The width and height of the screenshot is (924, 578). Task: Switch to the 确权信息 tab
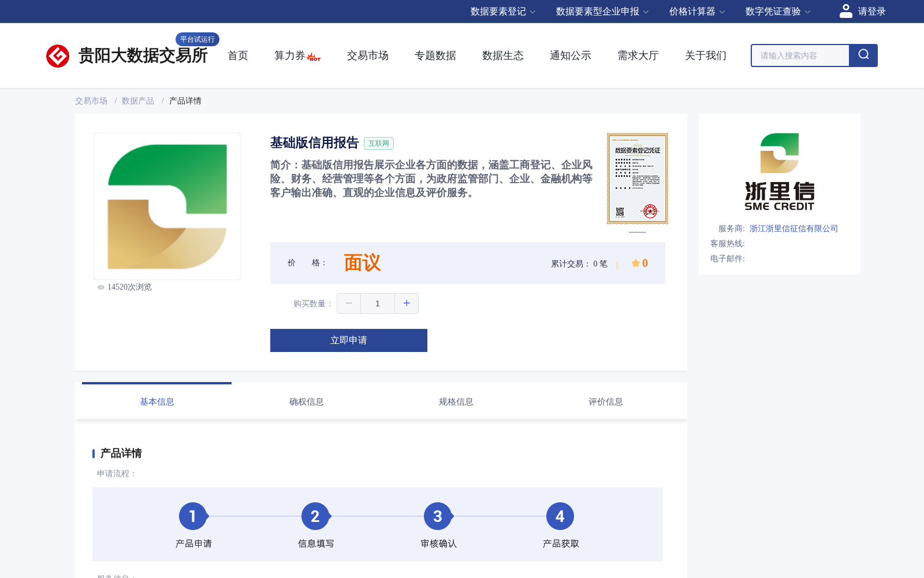point(307,401)
